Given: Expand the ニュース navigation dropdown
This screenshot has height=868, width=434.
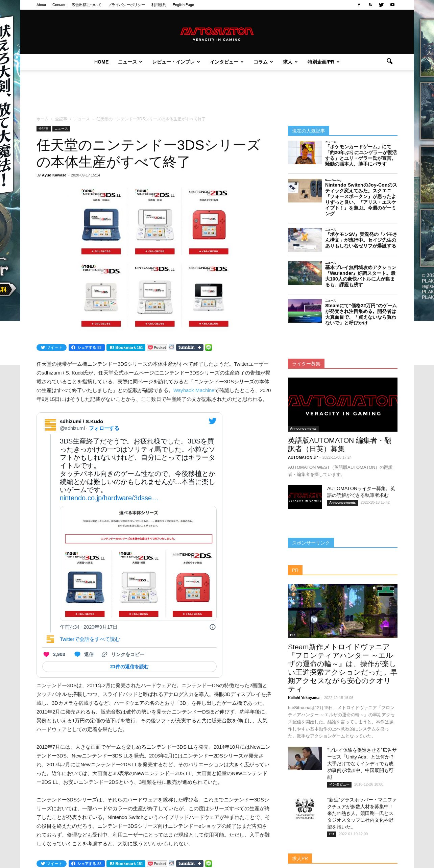Looking at the screenshot, I should 130,62.
